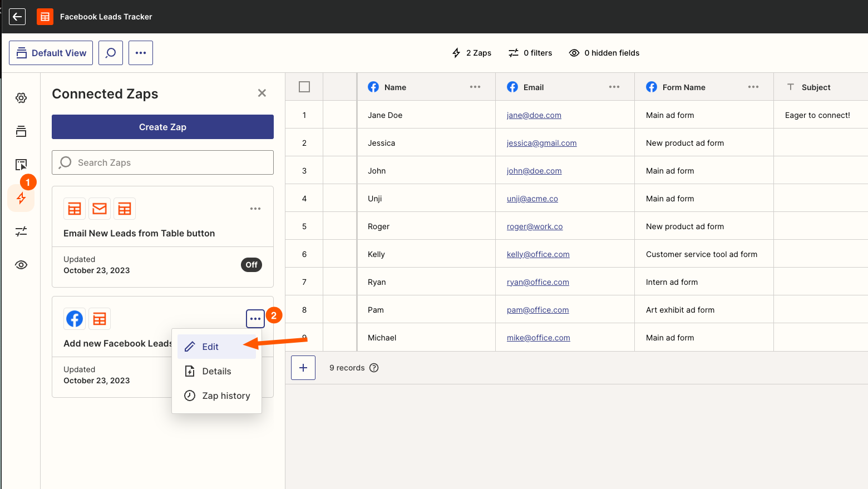Open the Form Name column options menu
Viewport: 868px width, 489px height.
pos(753,87)
